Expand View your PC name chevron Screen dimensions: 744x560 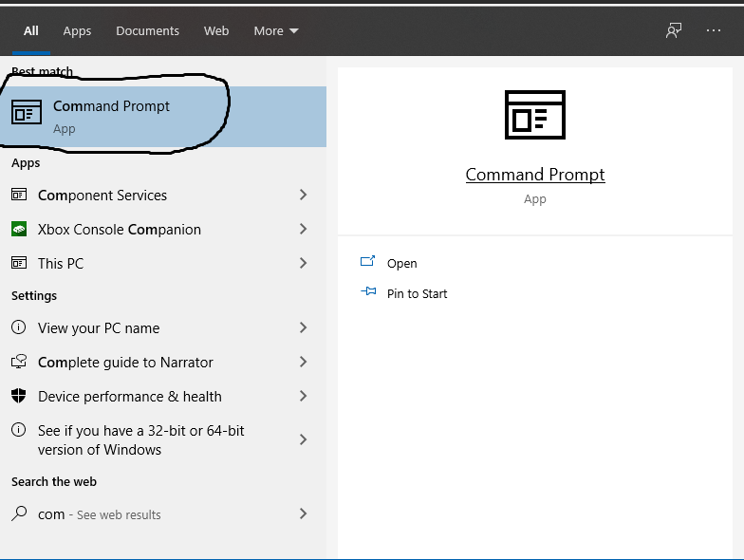click(304, 327)
